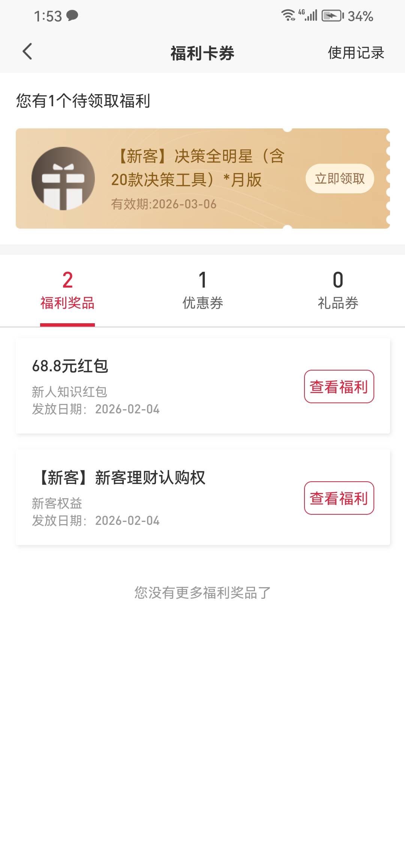Viewport: 405px width, 868px height.
Task: Switch to the 优惠券 tab
Action: [202, 291]
